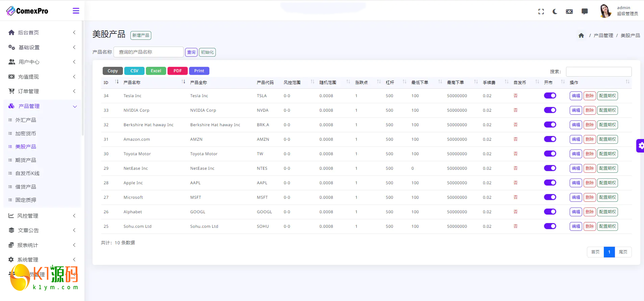This screenshot has width=644, height=301.
Task: Open the cash/recharge icon in header
Action: 569,11
